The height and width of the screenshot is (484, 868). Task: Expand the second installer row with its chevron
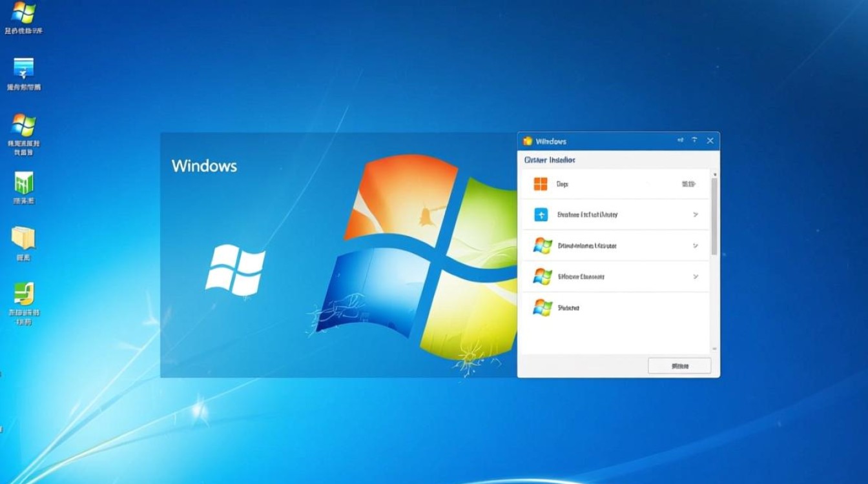click(696, 214)
